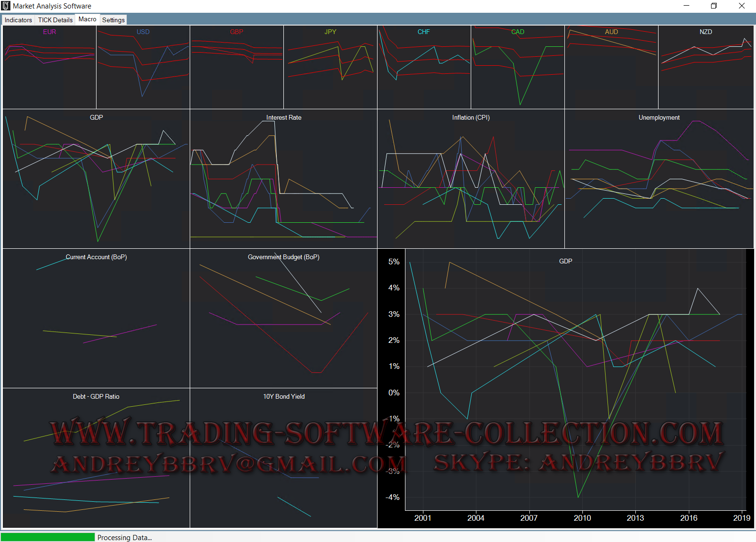The width and height of the screenshot is (756, 542).
Task: Select the USD currency chart panel
Action: (x=143, y=67)
